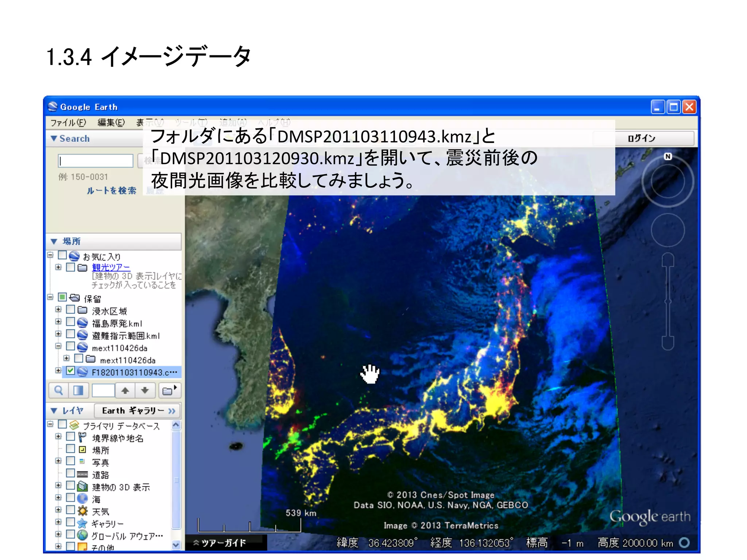Click in the search input field
This screenshot has height=560, width=747.
click(x=96, y=161)
